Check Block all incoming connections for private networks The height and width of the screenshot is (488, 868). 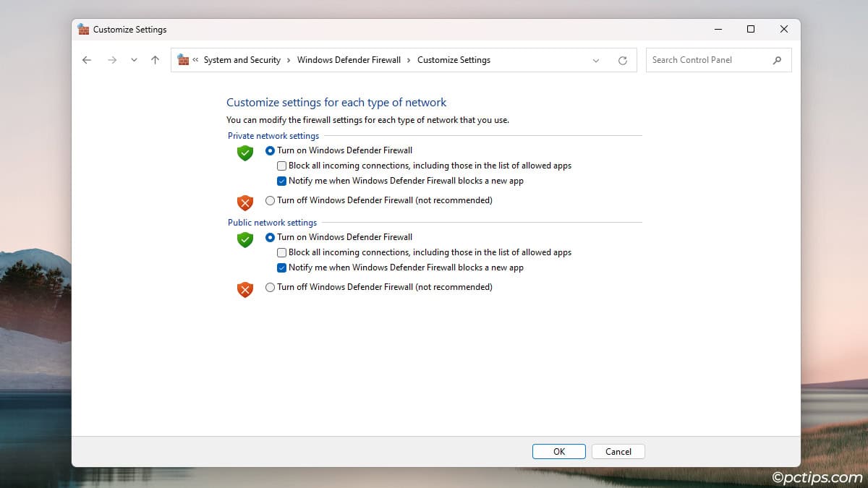tap(281, 166)
